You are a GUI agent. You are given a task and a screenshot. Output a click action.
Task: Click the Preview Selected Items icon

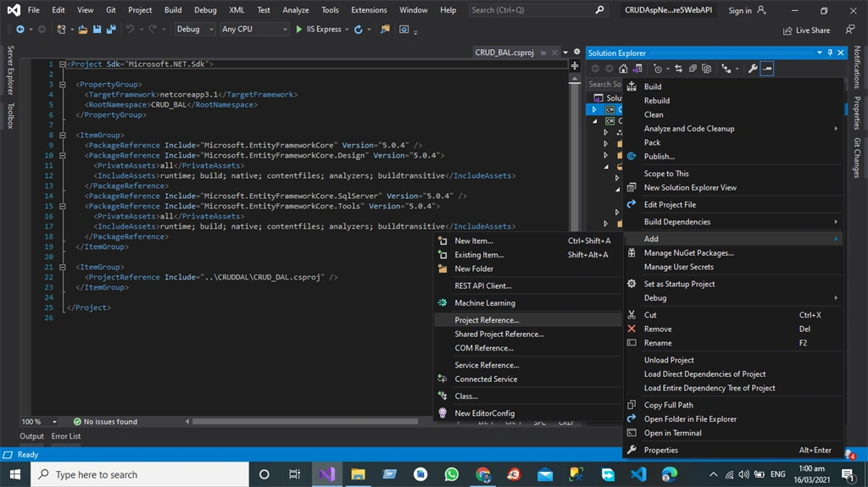pyautogui.click(x=767, y=69)
